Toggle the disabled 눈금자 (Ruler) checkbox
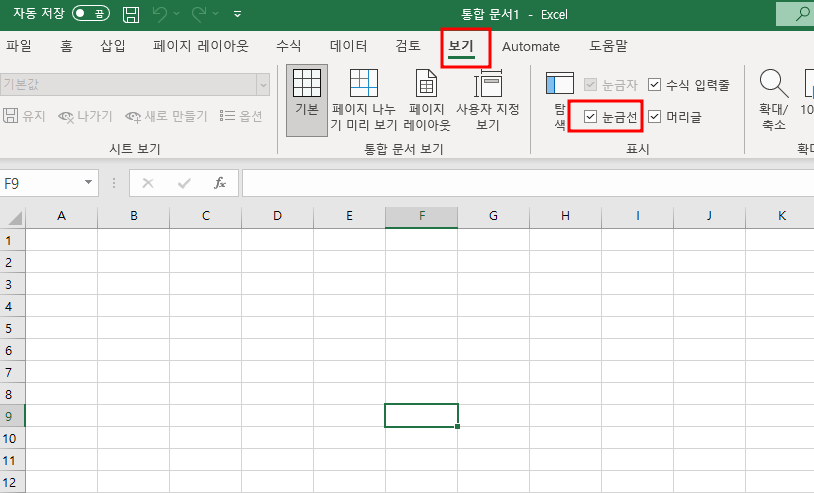 point(590,85)
